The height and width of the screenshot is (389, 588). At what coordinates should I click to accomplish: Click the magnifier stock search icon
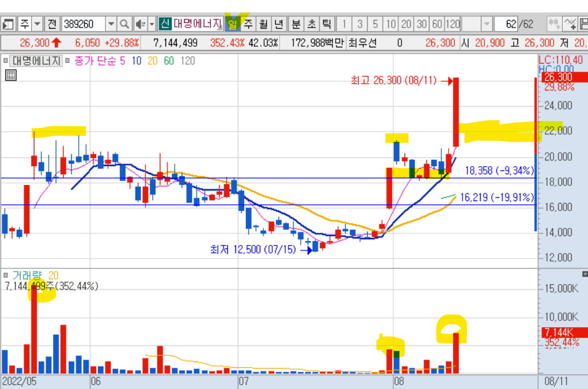(124, 24)
